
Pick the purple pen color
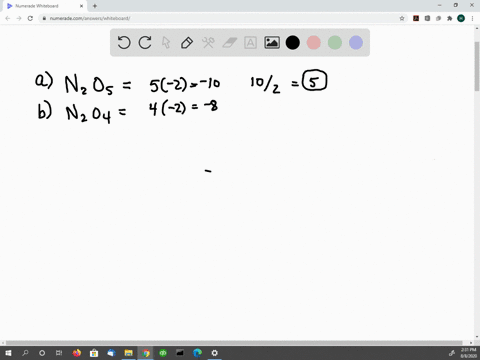pyautogui.click(x=356, y=43)
